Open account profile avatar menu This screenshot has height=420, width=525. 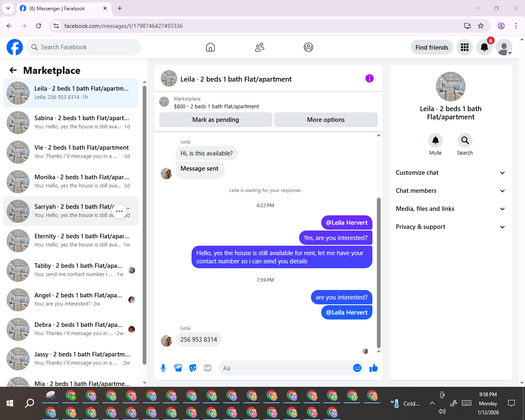tap(504, 47)
